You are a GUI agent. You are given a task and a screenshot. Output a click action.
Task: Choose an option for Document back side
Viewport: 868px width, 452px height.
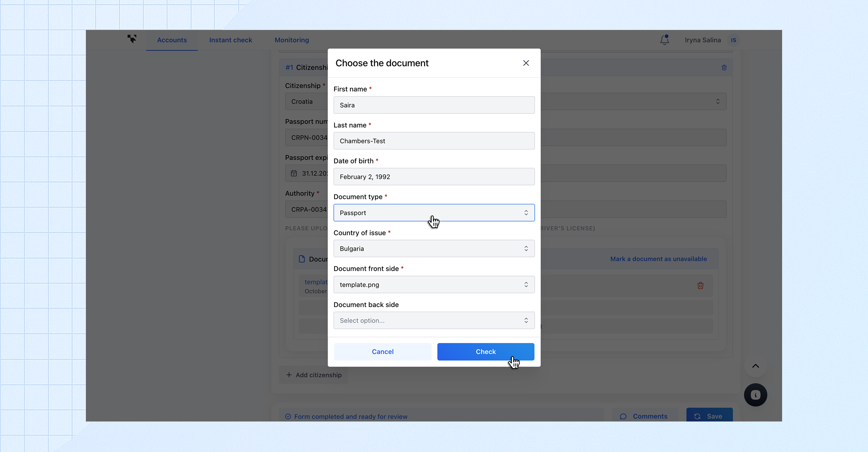(434, 320)
